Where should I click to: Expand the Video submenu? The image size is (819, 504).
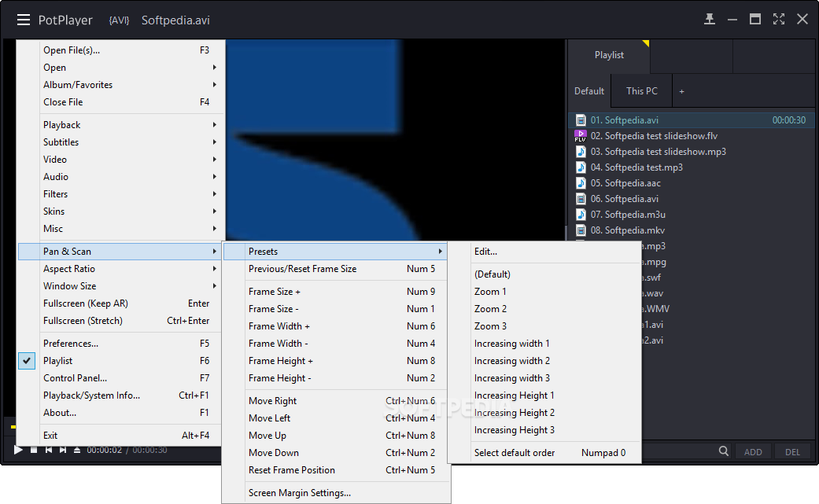click(x=121, y=159)
